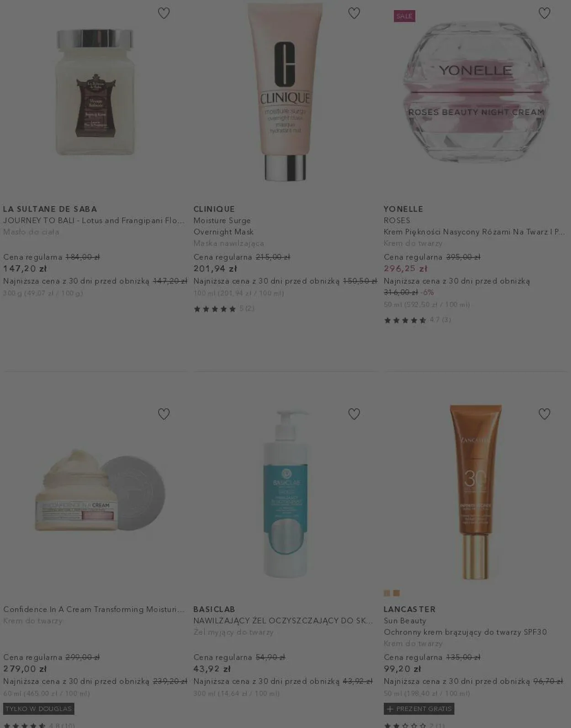Viewport: 571px width, 728px height.
Task: Add La Sultane de Saba product to wishlist
Action: (x=164, y=13)
